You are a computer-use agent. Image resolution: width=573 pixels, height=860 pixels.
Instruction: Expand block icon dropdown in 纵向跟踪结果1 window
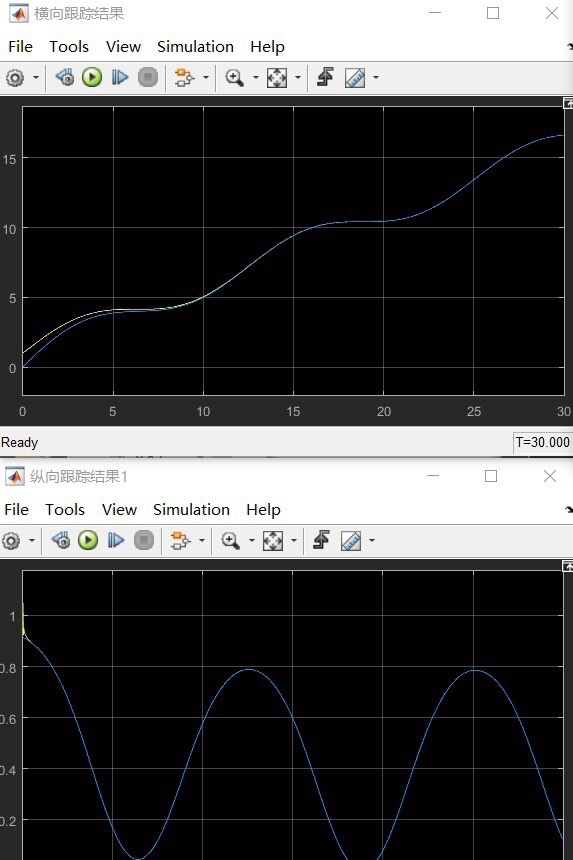click(x=202, y=540)
